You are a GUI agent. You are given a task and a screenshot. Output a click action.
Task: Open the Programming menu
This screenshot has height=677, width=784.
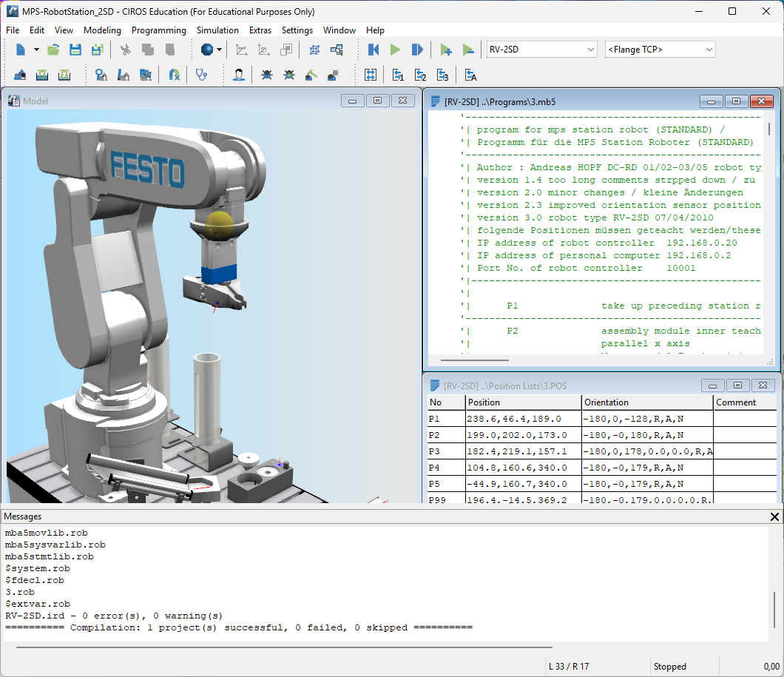coord(158,30)
